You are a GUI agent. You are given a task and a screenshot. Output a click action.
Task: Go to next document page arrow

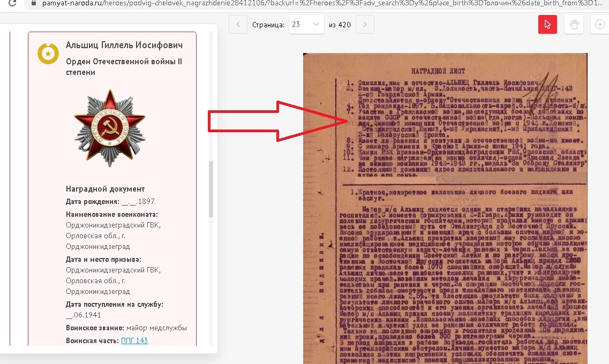(x=365, y=25)
